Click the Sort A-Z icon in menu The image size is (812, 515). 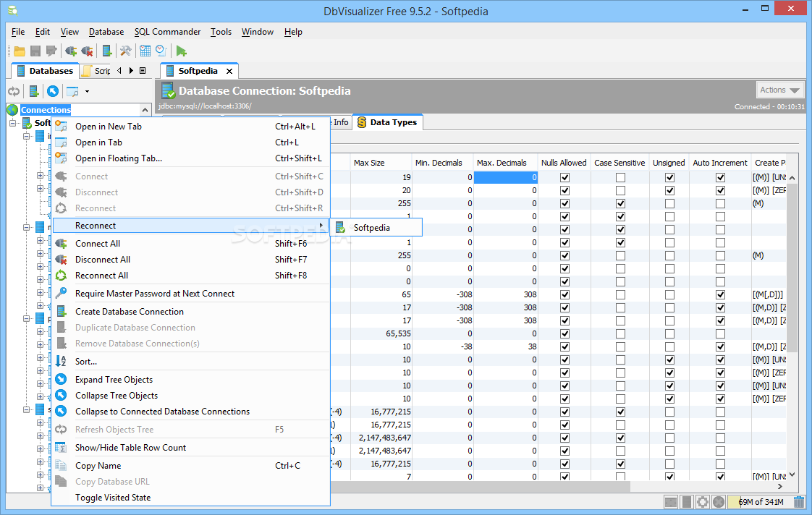(x=61, y=361)
